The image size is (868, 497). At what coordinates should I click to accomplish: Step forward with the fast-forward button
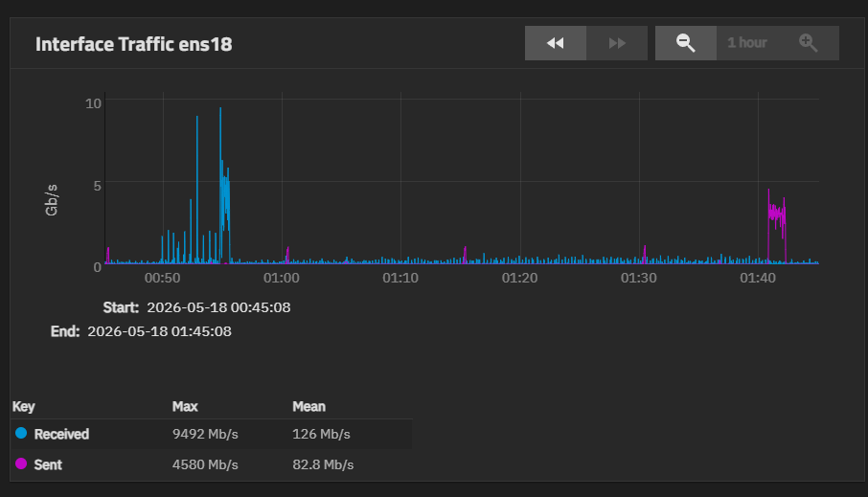(617, 43)
